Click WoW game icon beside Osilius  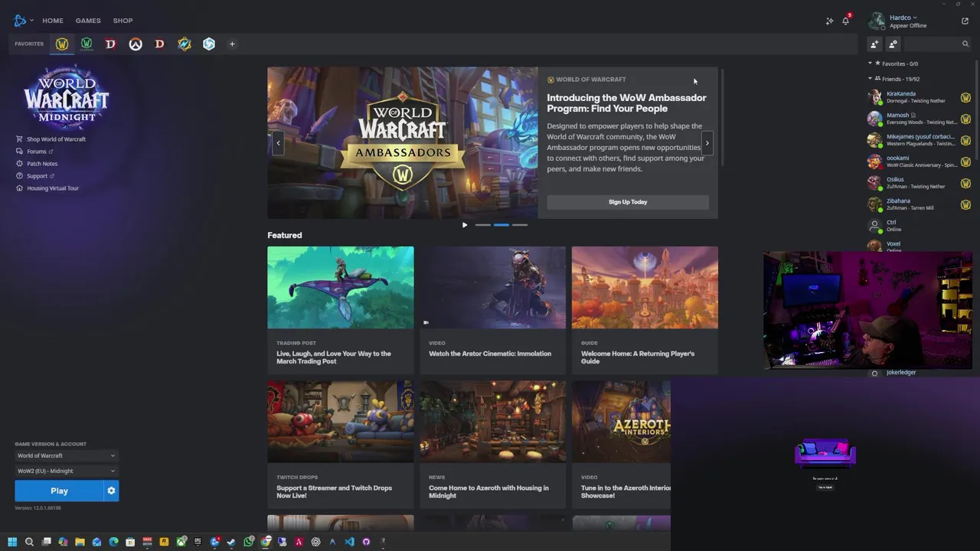click(965, 184)
